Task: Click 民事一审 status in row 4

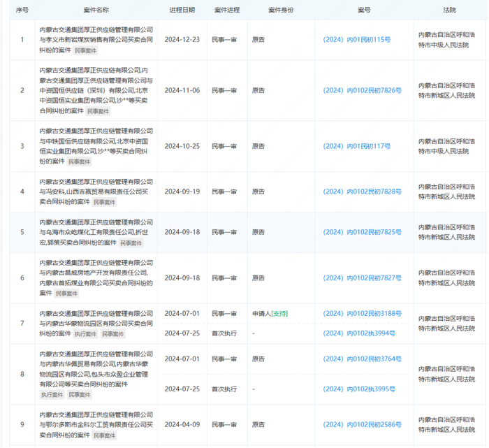Action: click(224, 192)
